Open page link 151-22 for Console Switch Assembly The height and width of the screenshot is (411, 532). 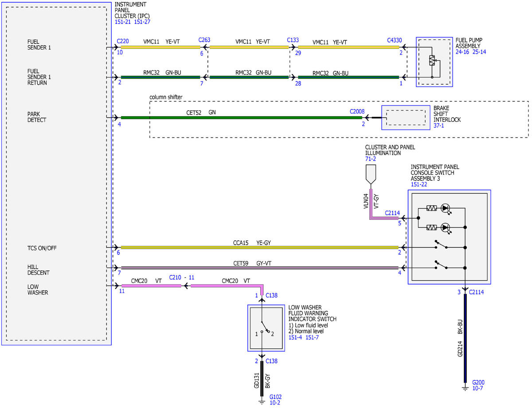click(x=419, y=184)
